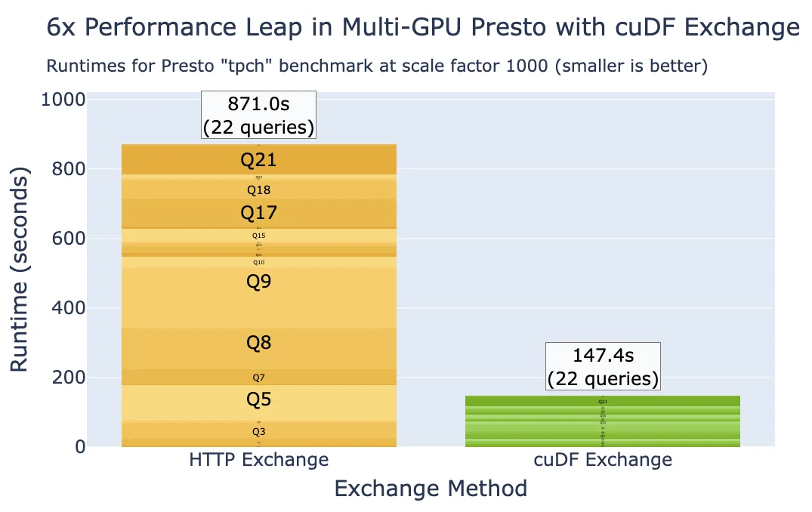This screenshot has height=512, width=812.
Task: Select the Q15 bar segment
Action: pos(258,236)
